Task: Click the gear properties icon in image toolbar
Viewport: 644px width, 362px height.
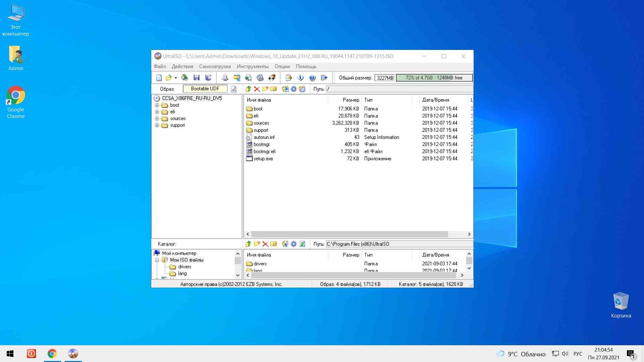Action: [x=294, y=89]
